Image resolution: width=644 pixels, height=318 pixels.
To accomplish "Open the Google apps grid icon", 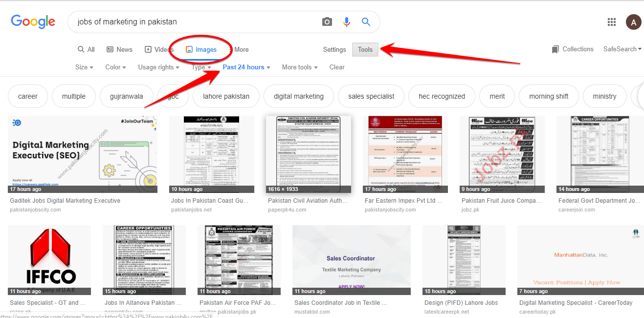I will pos(611,22).
